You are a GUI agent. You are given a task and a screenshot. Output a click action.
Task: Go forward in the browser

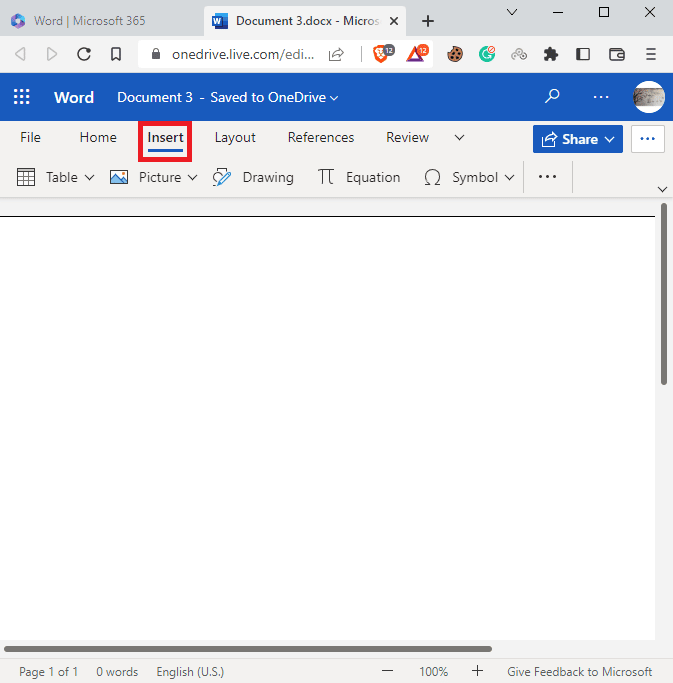click(51, 54)
